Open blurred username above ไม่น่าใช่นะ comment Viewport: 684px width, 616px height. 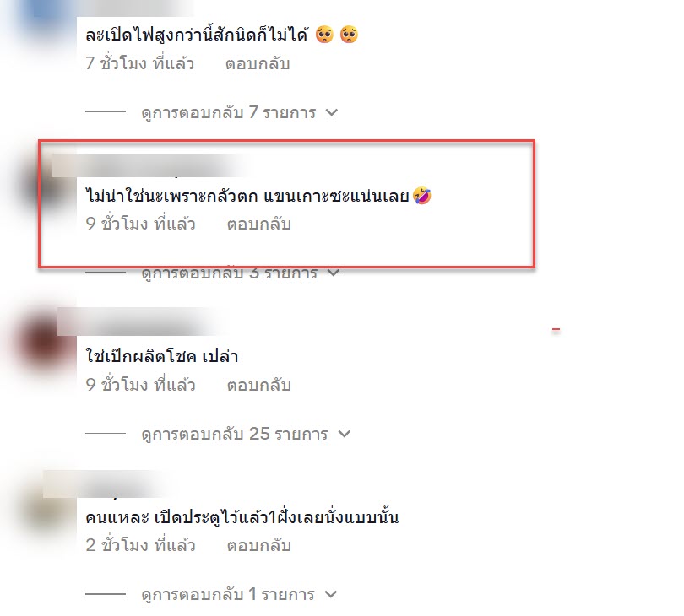coord(149,165)
